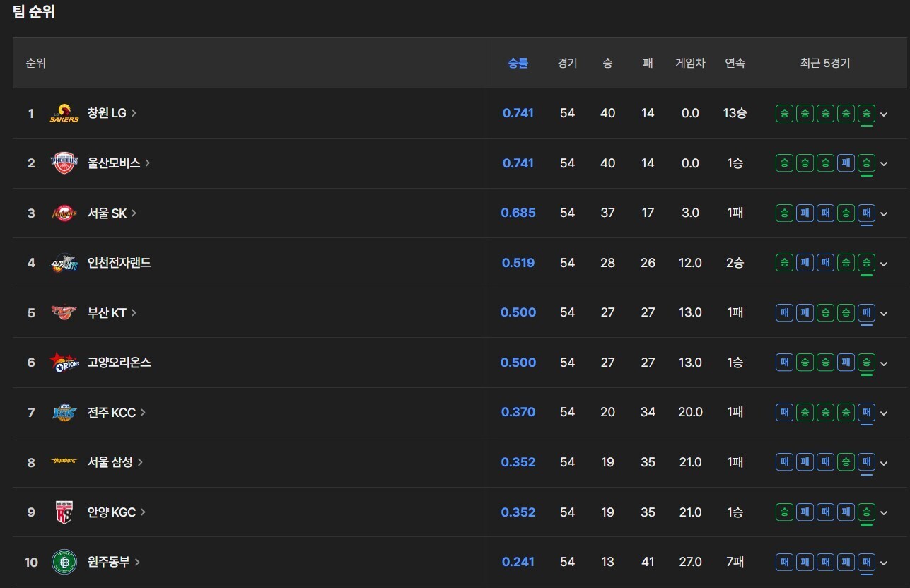
Task: Select the only 패 badge in 울산모비스's row
Action: click(x=846, y=163)
